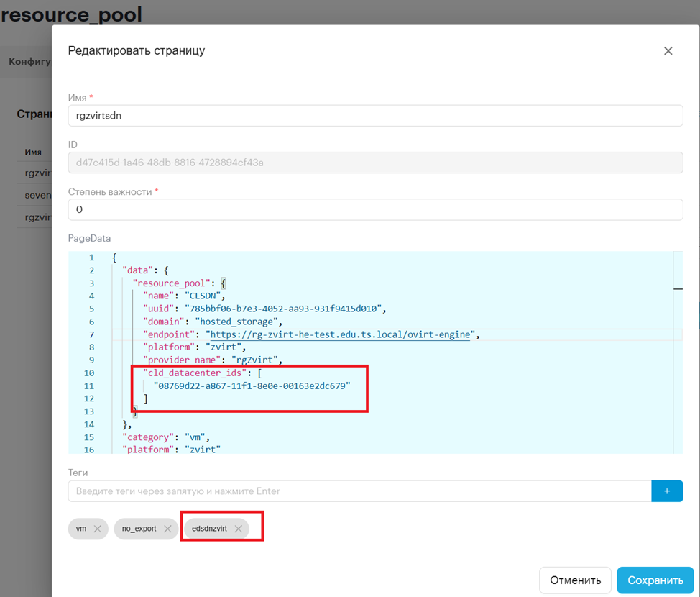Screen dimensions: 700x597
Task: Click the Отменить button
Action: point(575,580)
